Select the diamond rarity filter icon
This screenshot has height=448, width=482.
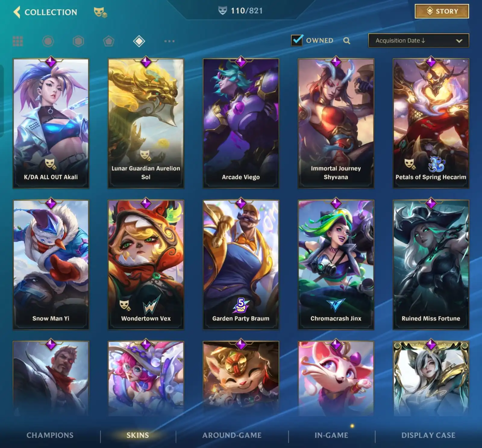pos(139,41)
